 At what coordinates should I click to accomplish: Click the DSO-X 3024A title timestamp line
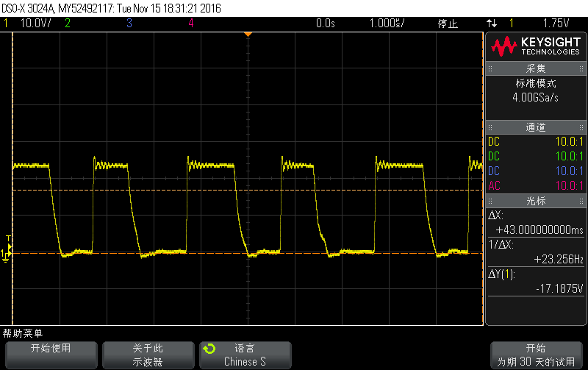pyautogui.click(x=112, y=8)
